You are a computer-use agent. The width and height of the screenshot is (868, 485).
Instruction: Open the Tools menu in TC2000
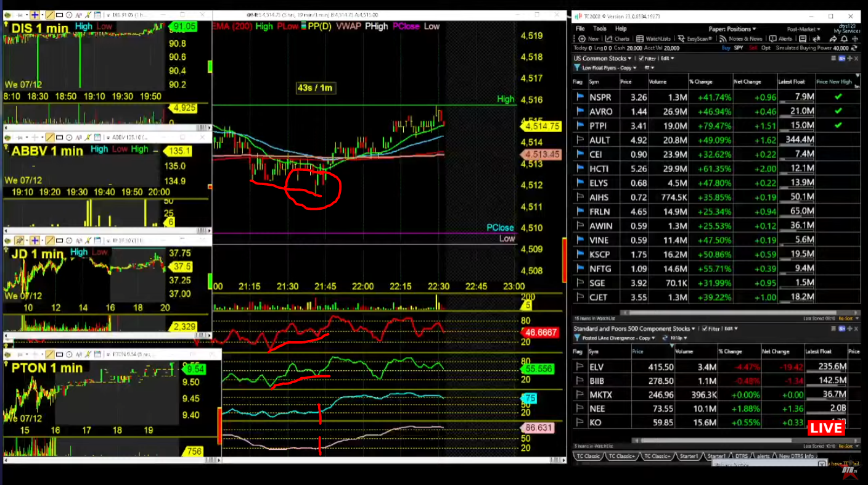tap(600, 29)
